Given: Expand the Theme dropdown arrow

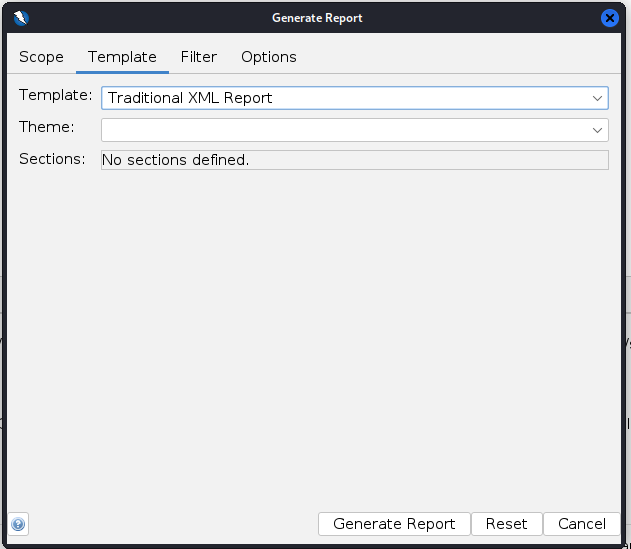Looking at the screenshot, I should coord(597,129).
